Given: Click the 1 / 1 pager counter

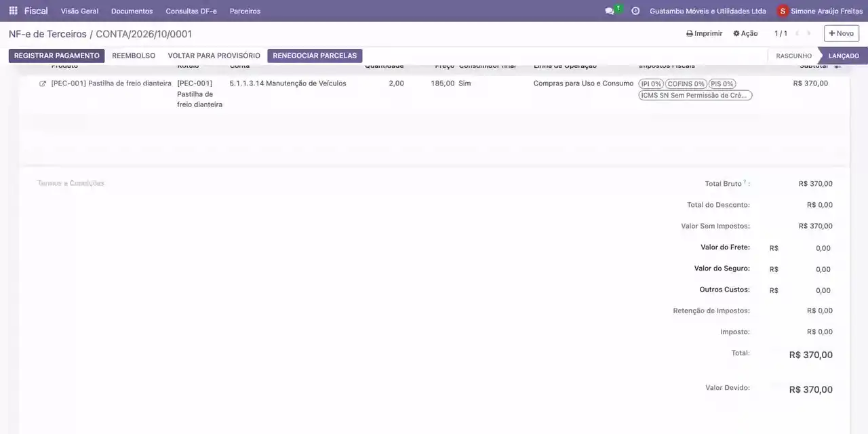Looking at the screenshot, I should tap(781, 33).
